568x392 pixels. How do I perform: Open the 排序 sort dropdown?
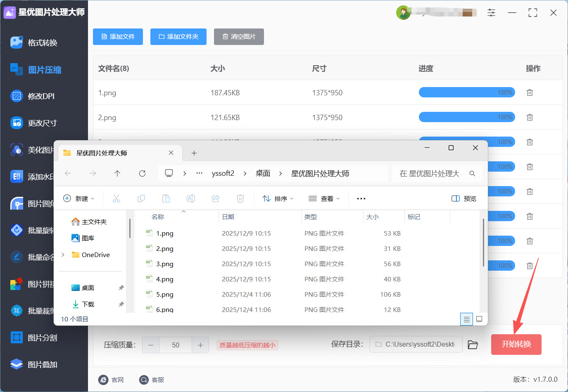(278, 198)
